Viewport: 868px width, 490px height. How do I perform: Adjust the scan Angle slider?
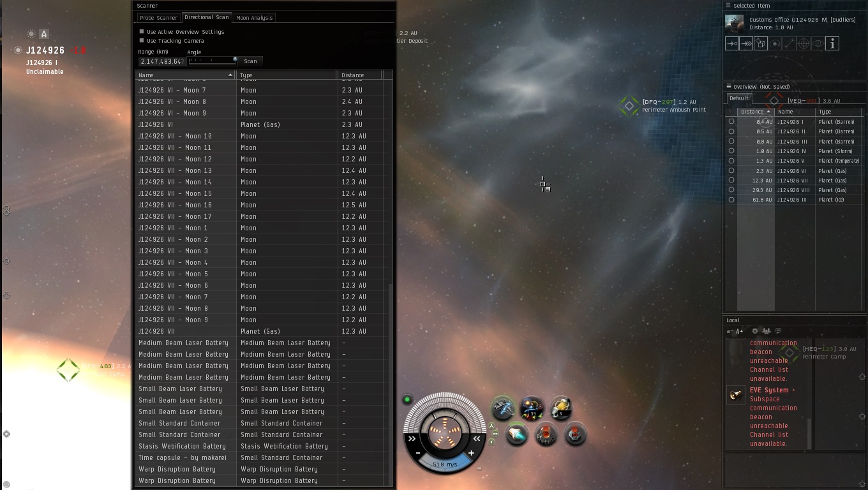[213, 61]
